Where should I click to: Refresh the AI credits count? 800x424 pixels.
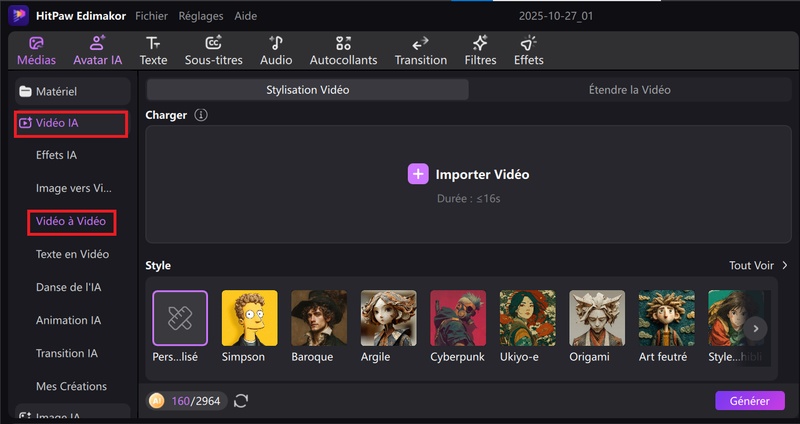241,401
